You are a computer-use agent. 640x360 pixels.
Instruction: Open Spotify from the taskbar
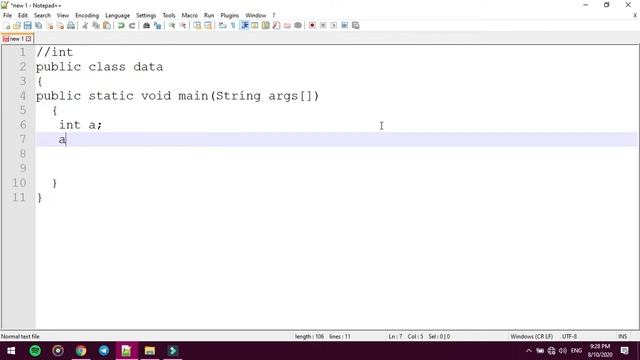(35, 351)
